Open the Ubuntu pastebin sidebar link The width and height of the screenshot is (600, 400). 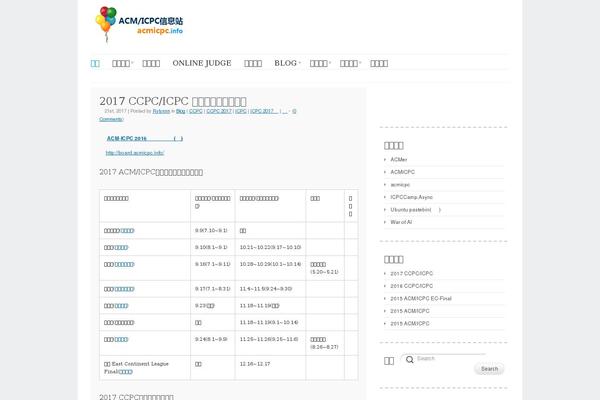click(x=416, y=210)
